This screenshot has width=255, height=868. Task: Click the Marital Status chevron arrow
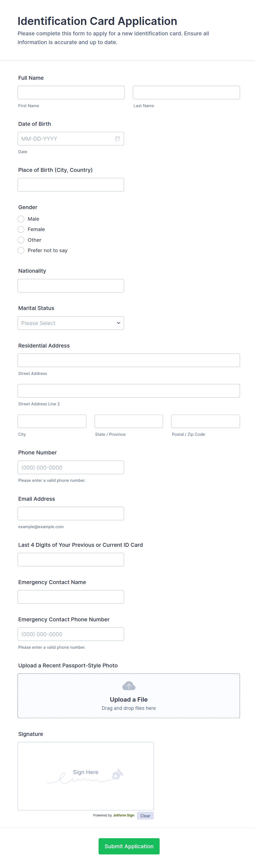click(x=118, y=323)
